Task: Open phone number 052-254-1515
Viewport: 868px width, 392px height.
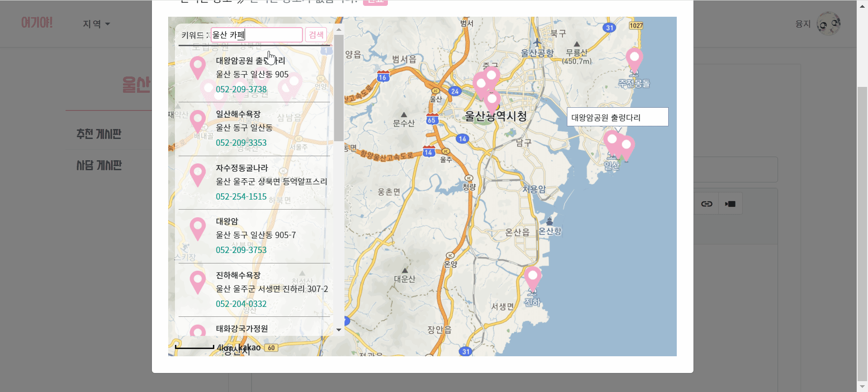Action: [241, 196]
